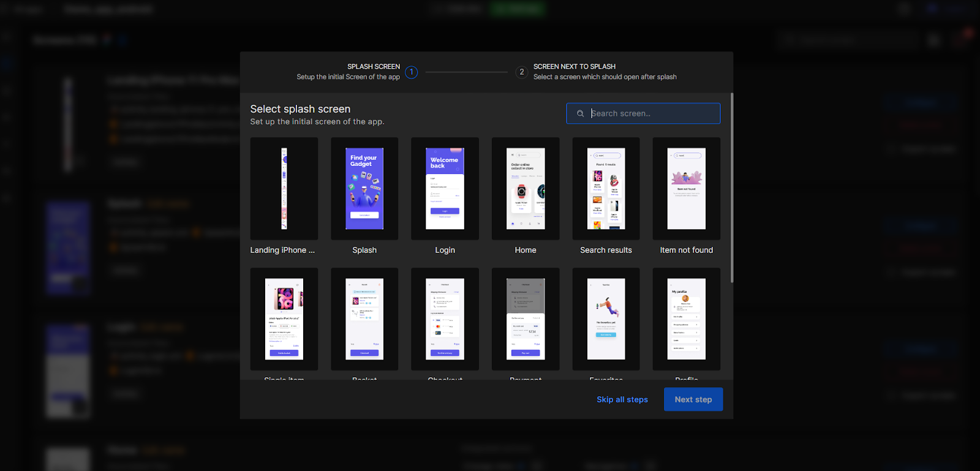Click the search magnifier icon

(580, 113)
